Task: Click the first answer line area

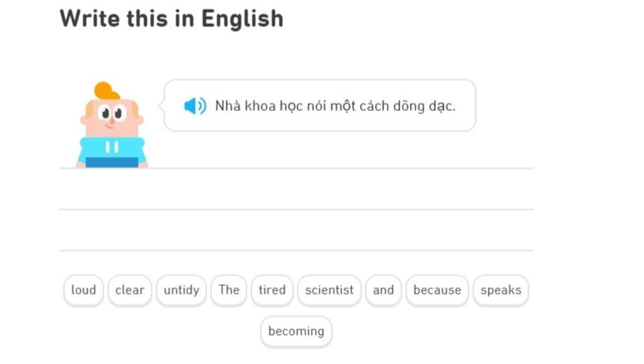Action: [x=296, y=190]
